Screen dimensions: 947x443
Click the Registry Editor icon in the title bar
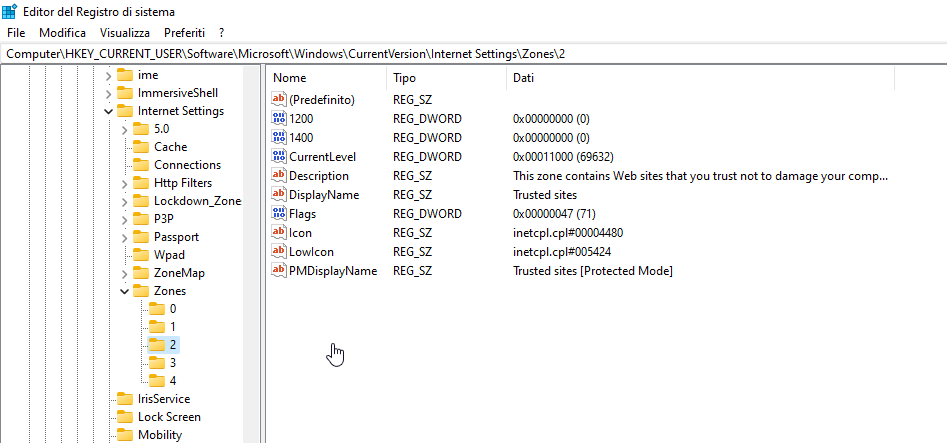pyautogui.click(x=10, y=11)
